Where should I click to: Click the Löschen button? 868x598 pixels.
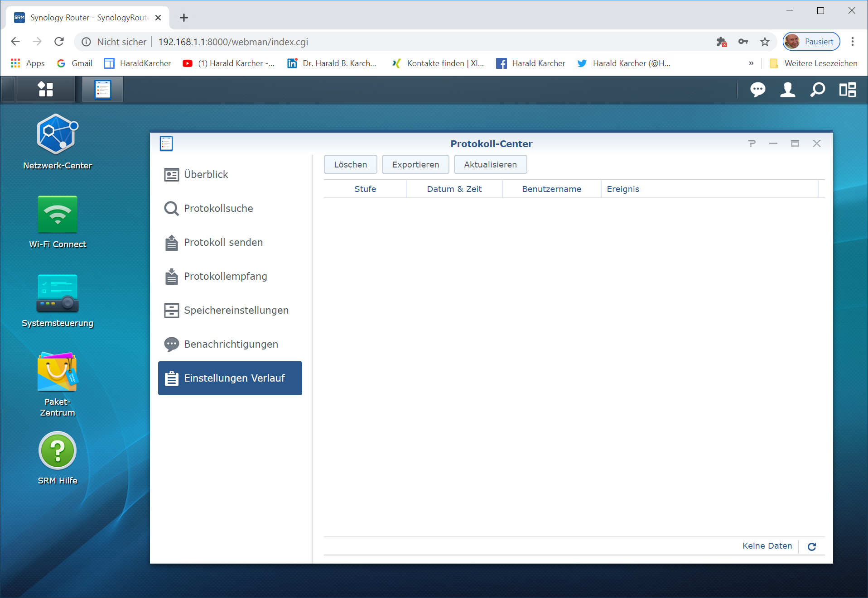pyautogui.click(x=350, y=165)
